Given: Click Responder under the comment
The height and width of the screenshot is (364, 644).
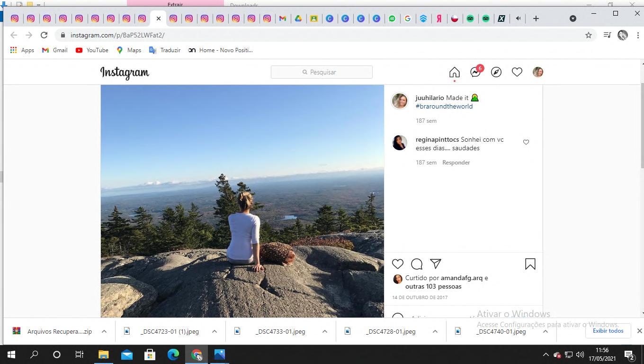Looking at the screenshot, I should (456, 163).
